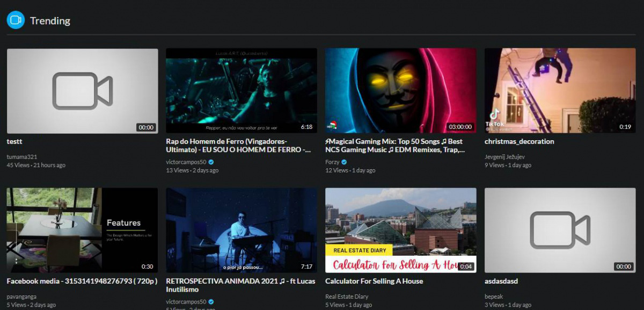This screenshot has width=644, height=310.
Task: Open the Real Estate Diary channel link
Action: pos(347,297)
